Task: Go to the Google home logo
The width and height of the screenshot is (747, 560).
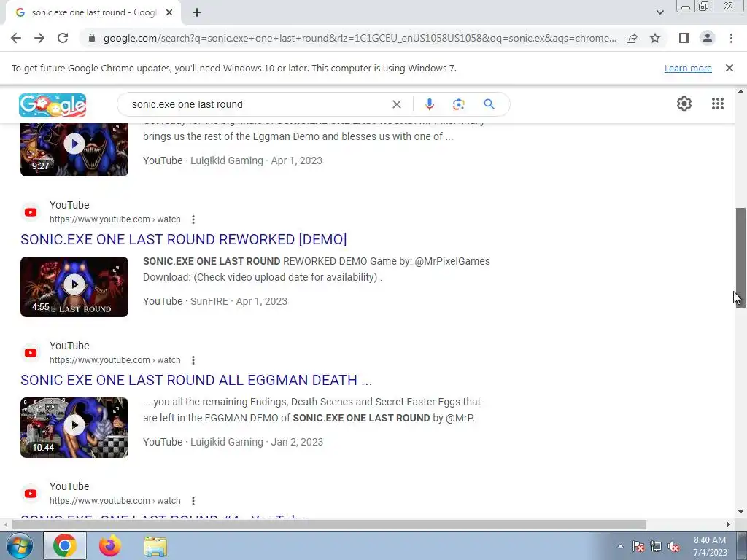Action: click(53, 105)
